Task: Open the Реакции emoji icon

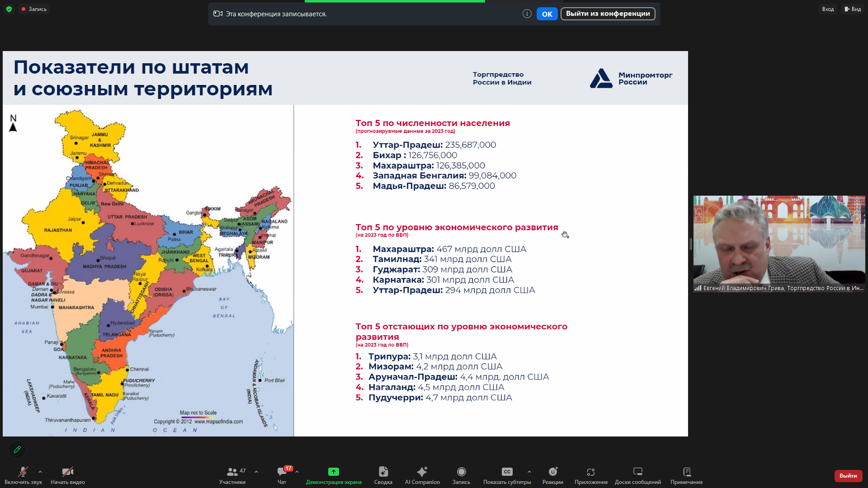Action: click(x=552, y=472)
